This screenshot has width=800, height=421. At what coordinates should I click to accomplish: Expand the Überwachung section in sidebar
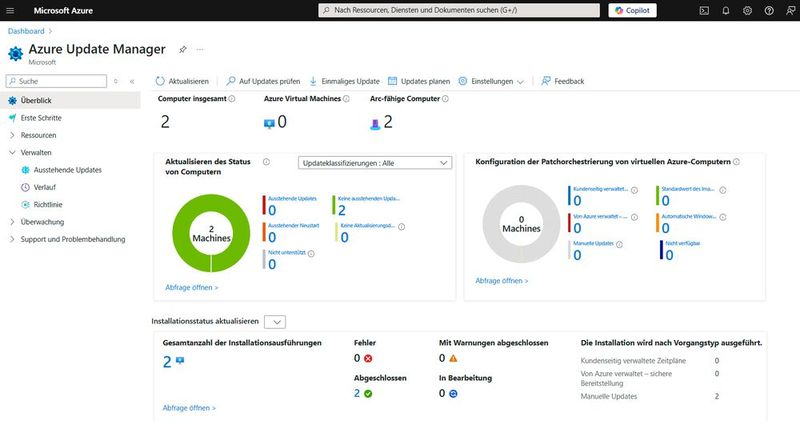(12, 222)
